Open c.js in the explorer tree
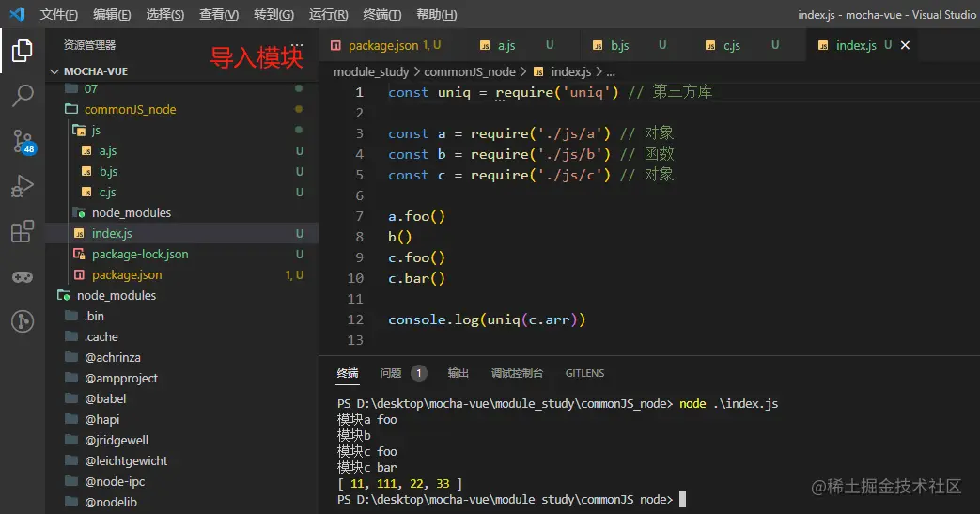This screenshot has width=980, height=514. [x=181, y=192]
